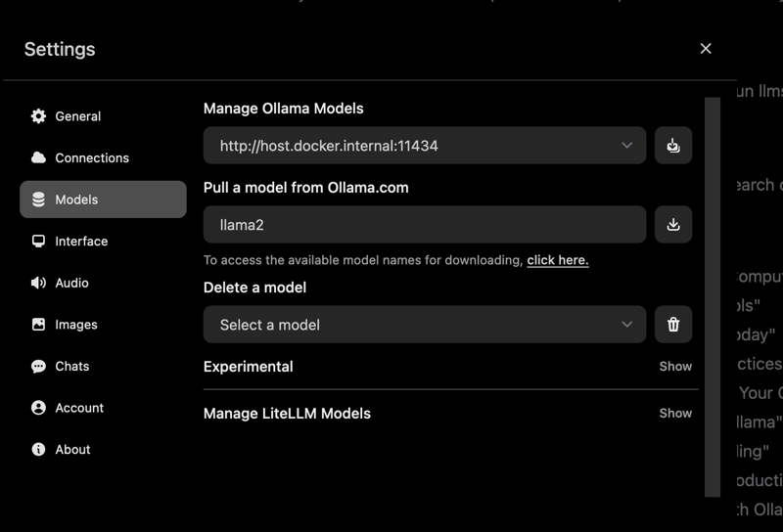Click the About info icon
This screenshot has width=783, height=532.
click(x=38, y=449)
